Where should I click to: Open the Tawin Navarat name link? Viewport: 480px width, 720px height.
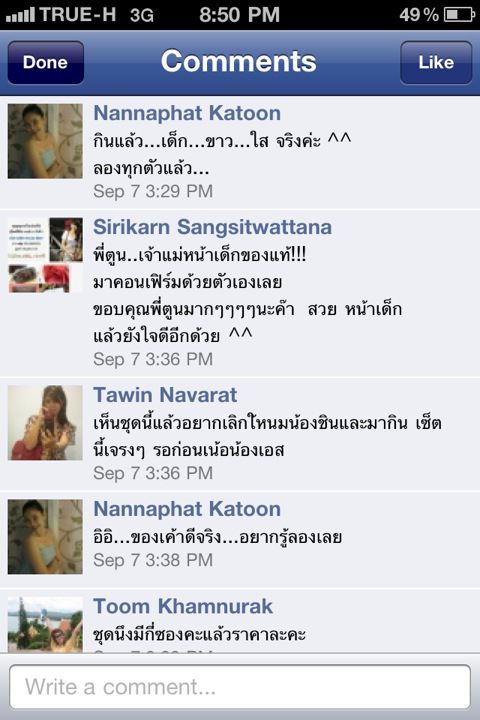pyautogui.click(x=165, y=395)
